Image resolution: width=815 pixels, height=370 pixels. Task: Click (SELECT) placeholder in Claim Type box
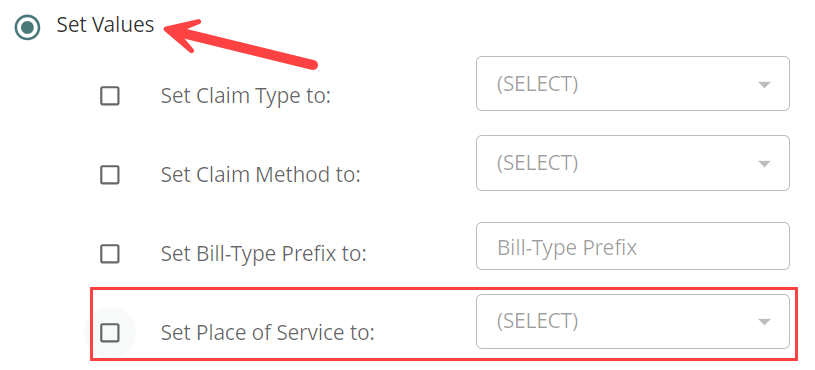tap(537, 84)
